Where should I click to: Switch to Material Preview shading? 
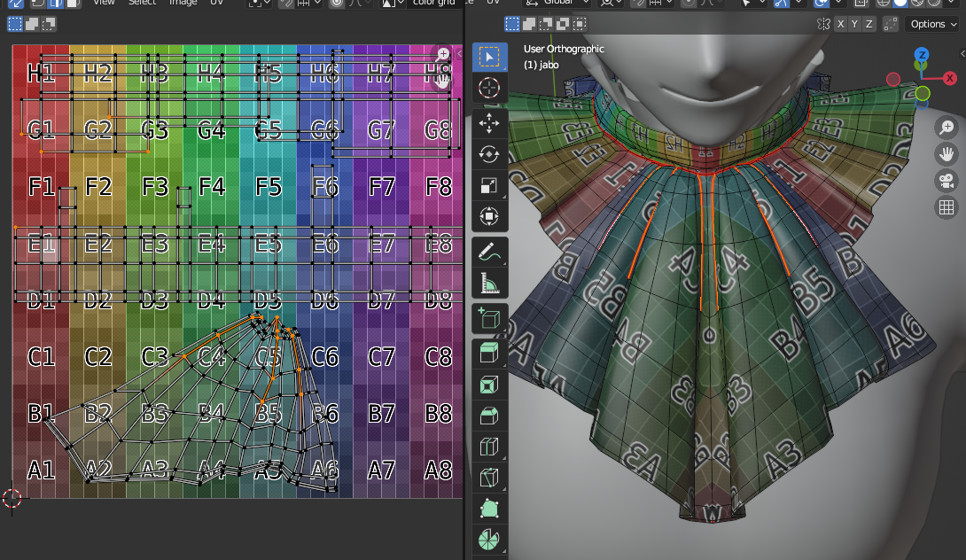click(918, 3)
